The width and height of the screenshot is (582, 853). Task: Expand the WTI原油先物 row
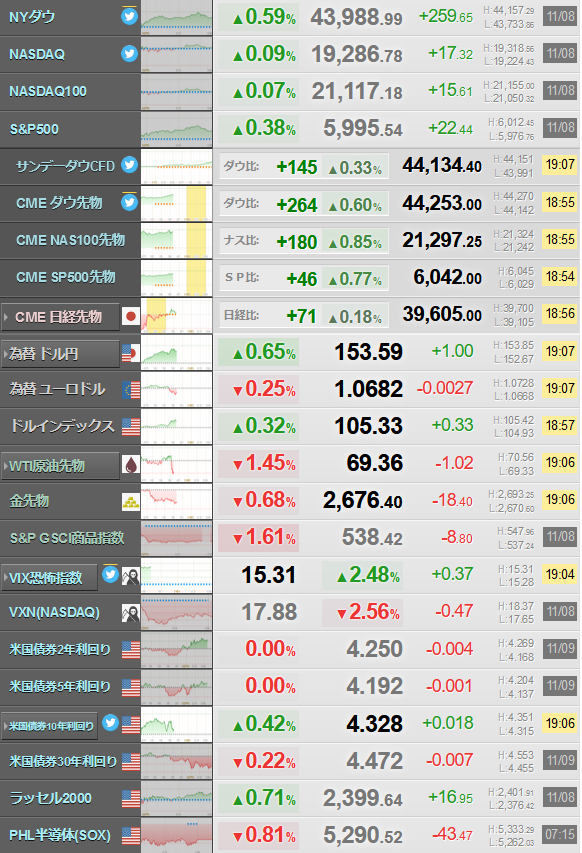pos(60,466)
